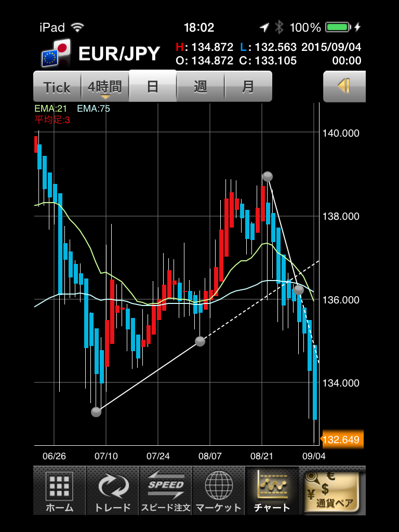Tap the Bluetooth status icon
399x532 pixels.
coord(279,27)
